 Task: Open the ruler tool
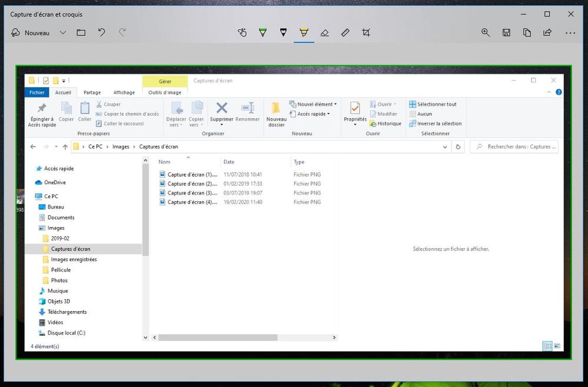click(x=346, y=32)
